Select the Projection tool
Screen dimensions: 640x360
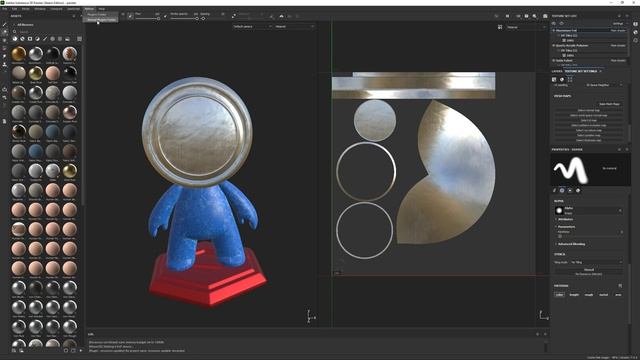[x=4, y=40]
